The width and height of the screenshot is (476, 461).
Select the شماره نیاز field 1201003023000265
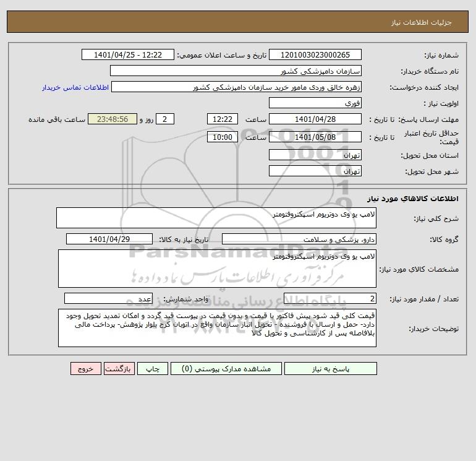tap(315, 54)
